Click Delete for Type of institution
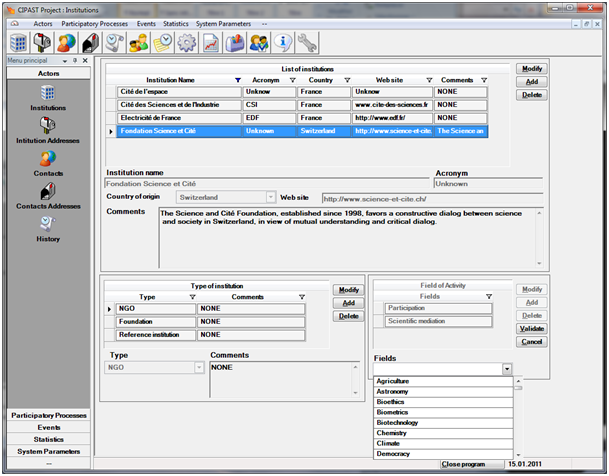609x476 pixels. (348, 316)
